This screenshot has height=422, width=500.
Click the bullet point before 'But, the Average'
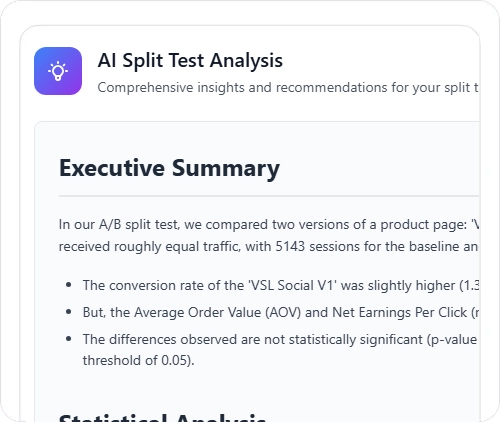[69, 312]
